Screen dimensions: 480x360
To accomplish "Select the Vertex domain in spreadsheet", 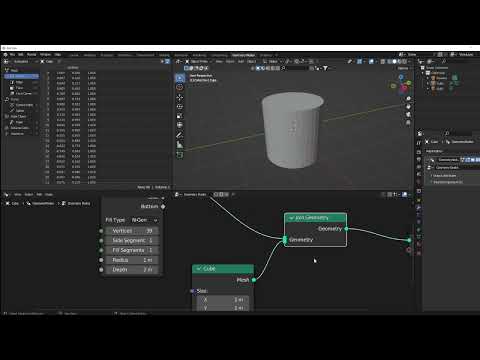I will coord(22,76).
